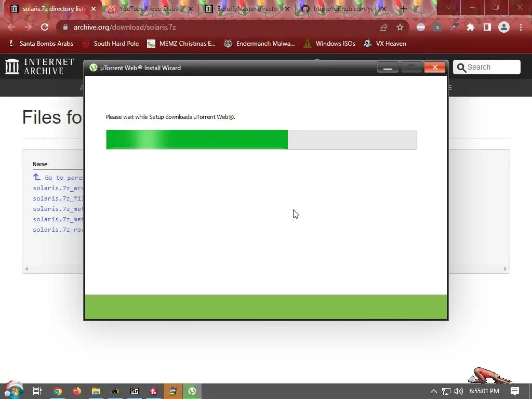Click the file listing's right scroll arrow
This screenshot has height=399, width=532.
coord(505,269)
